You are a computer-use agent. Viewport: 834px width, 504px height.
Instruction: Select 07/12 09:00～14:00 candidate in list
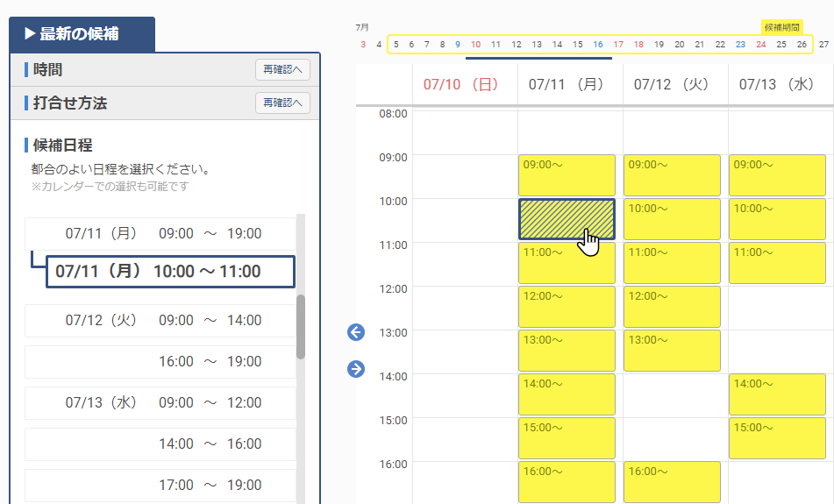tap(163, 321)
